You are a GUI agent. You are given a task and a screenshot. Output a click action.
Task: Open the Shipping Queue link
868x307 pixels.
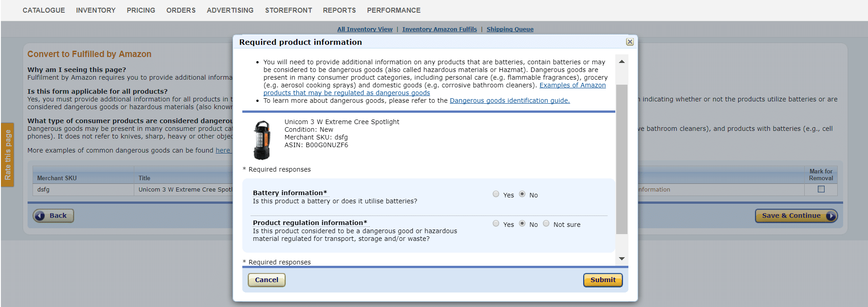pyautogui.click(x=510, y=29)
